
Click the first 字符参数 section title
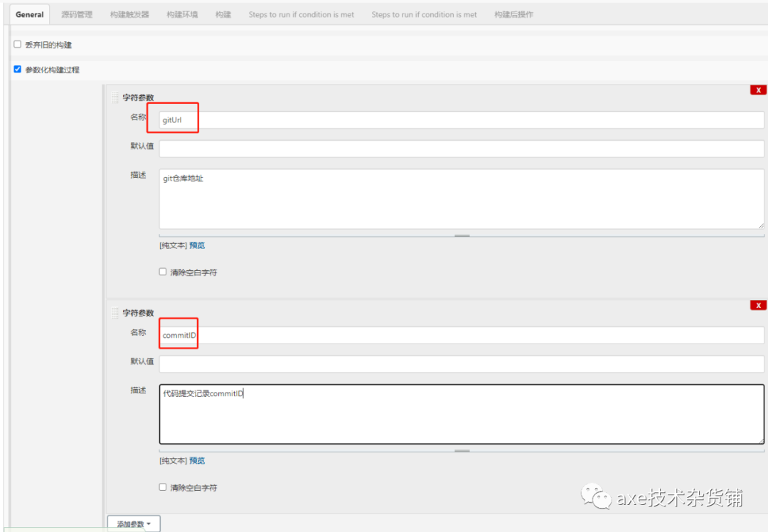click(x=138, y=97)
